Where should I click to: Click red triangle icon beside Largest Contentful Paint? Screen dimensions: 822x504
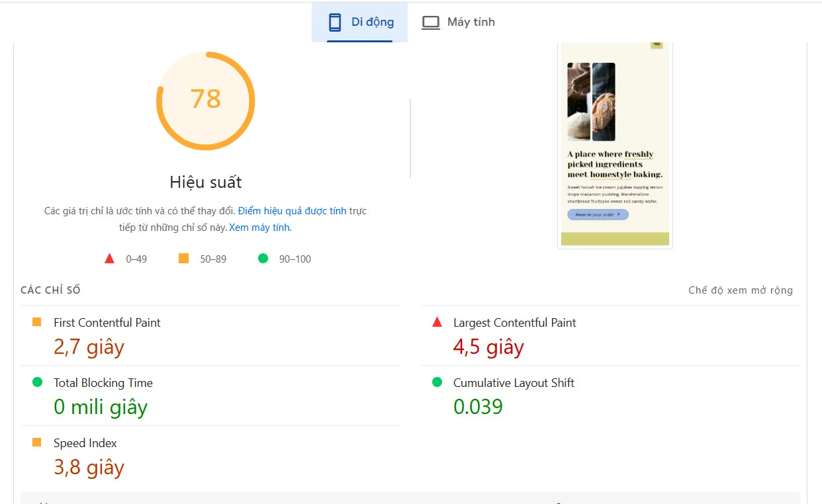[439, 322]
